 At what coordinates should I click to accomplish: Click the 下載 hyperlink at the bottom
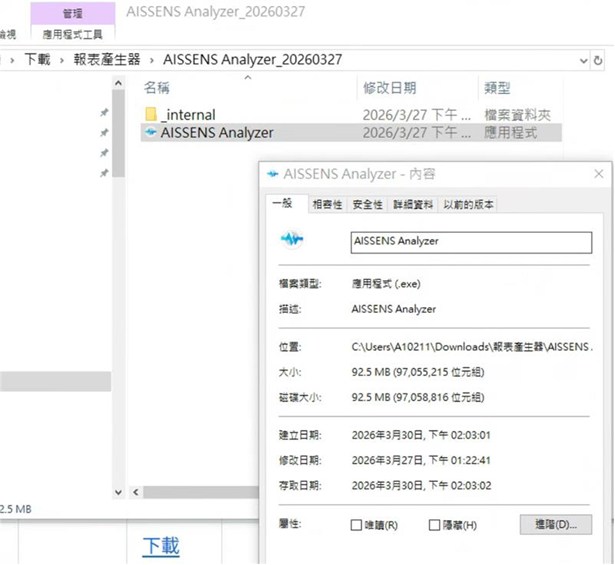point(161,546)
